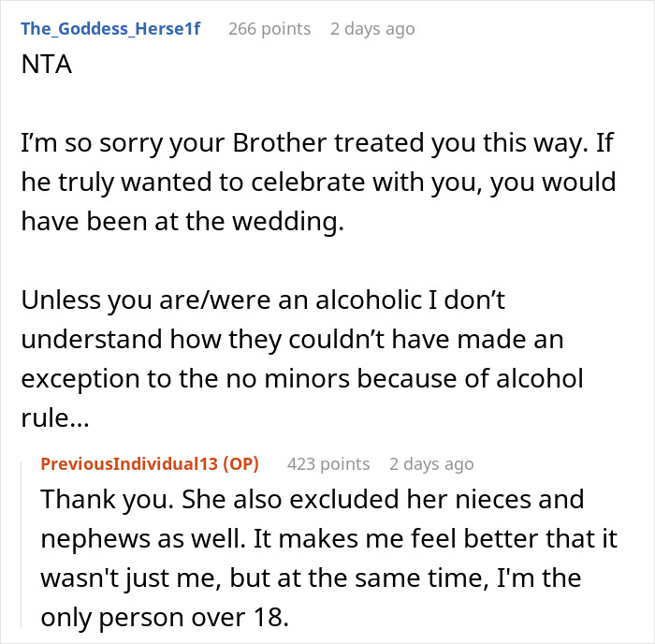Open the top comment's timestamp permalink
Image resolution: width=655 pixels, height=644 pixels.
pos(371,28)
